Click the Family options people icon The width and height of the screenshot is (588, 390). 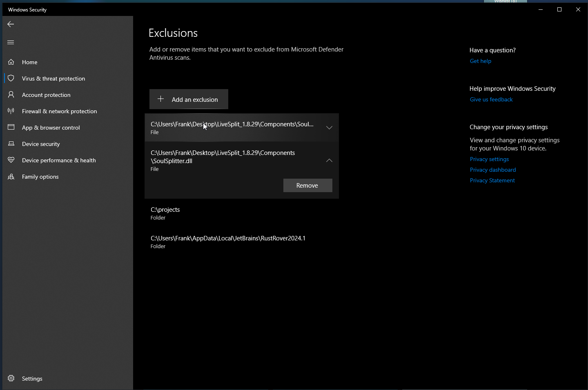[11, 177]
